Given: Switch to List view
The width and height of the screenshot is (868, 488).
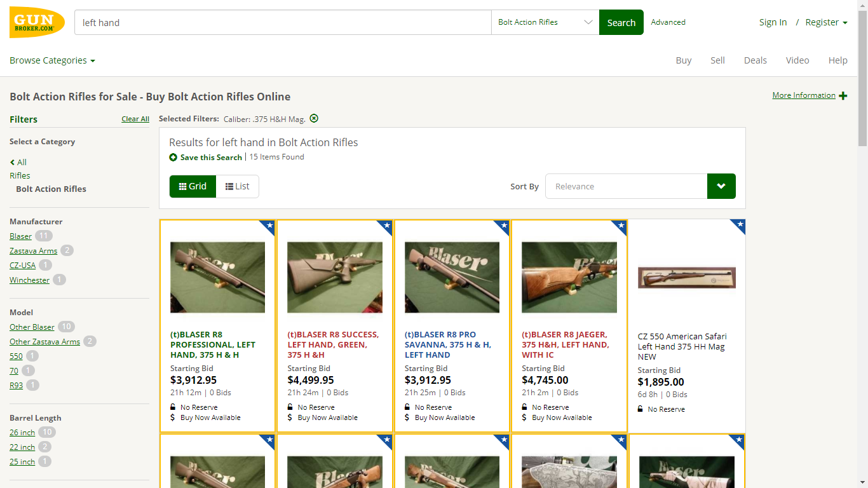Looking at the screenshot, I should point(238,186).
